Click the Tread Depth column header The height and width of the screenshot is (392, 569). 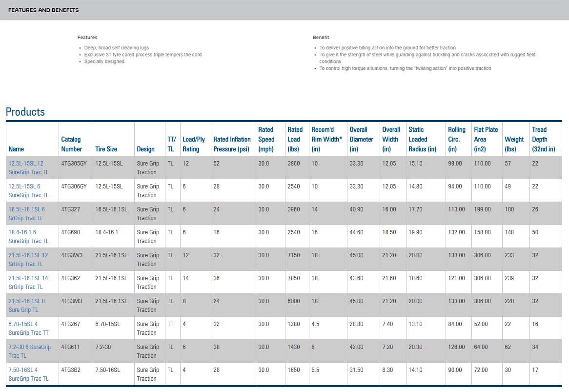click(543, 139)
